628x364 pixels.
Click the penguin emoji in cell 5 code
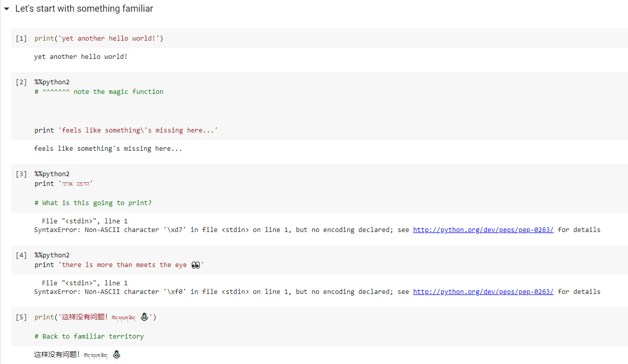144,317
